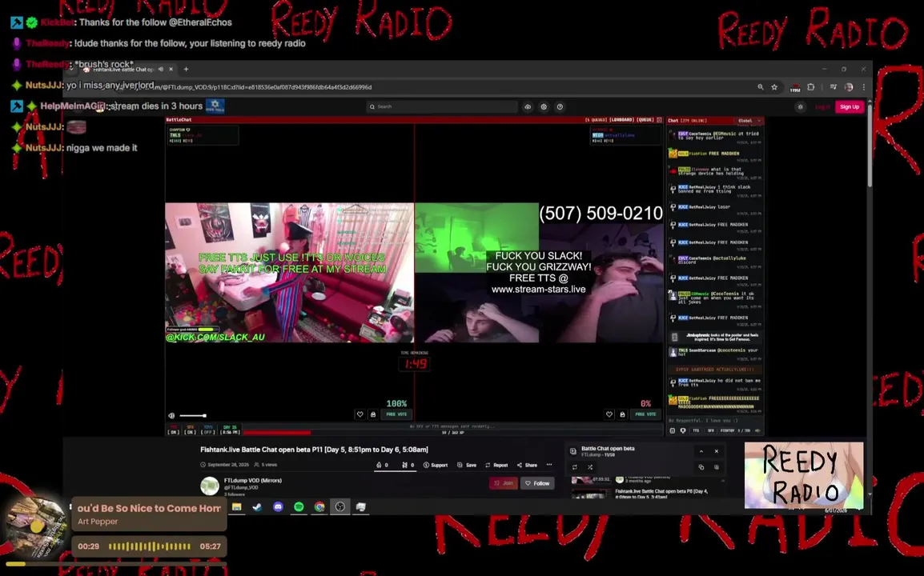Toggle playlist loop icon
924x576 pixels.
575,467
